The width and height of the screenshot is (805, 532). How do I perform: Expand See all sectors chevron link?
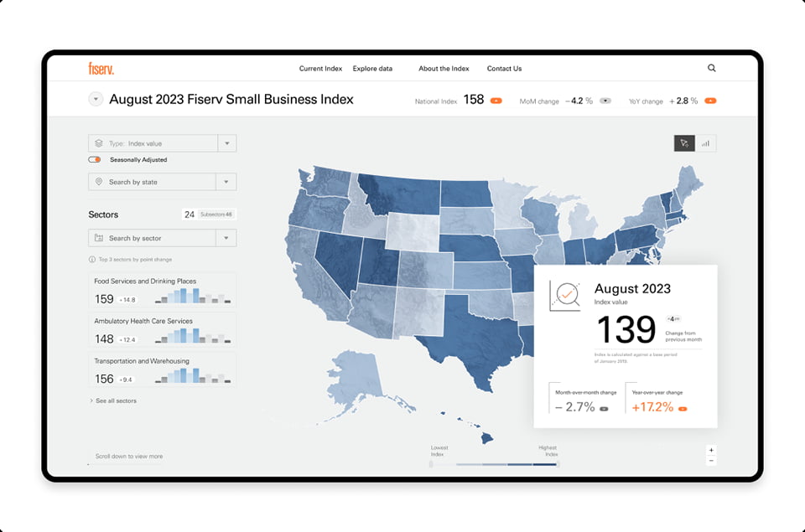[113, 400]
